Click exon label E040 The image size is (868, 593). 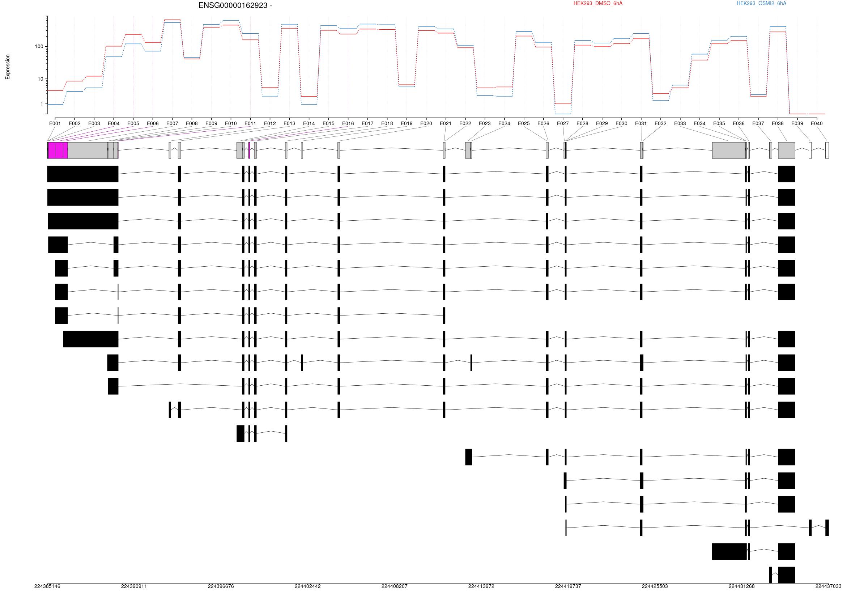pyautogui.click(x=817, y=123)
